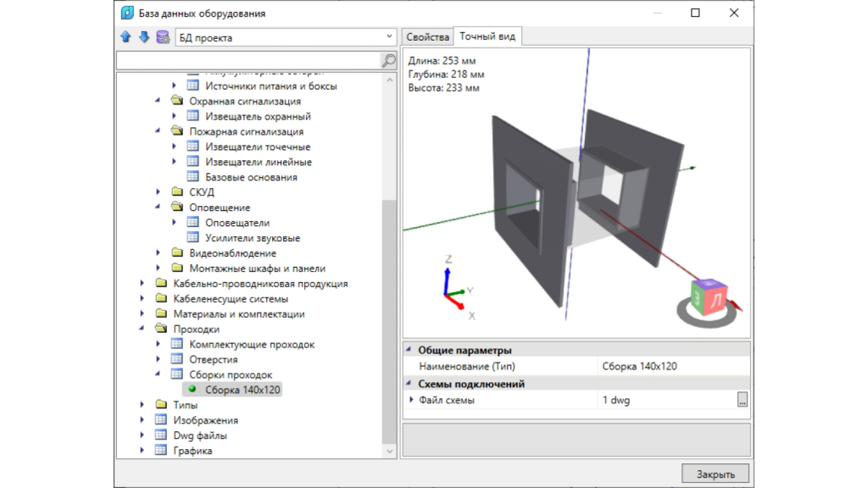Open the БД проекта dropdown
The height and width of the screenshot is (488, 868).
[x=389, y=37]
